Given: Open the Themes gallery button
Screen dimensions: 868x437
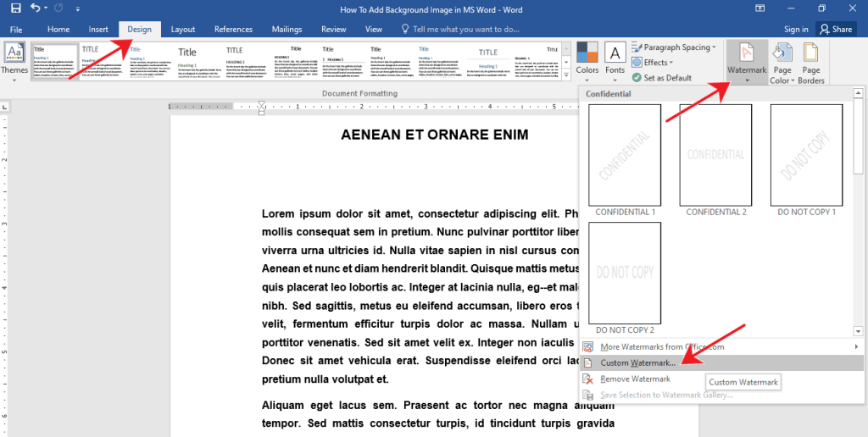Looking at the screenshot, I should [x=14, y=62].
